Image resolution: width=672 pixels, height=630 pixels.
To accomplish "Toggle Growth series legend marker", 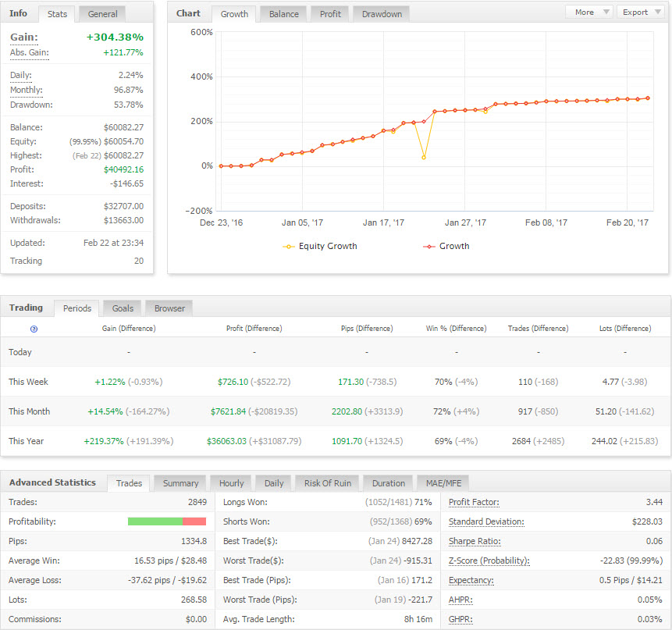I will pyautogui.click(x=429, y=247).
